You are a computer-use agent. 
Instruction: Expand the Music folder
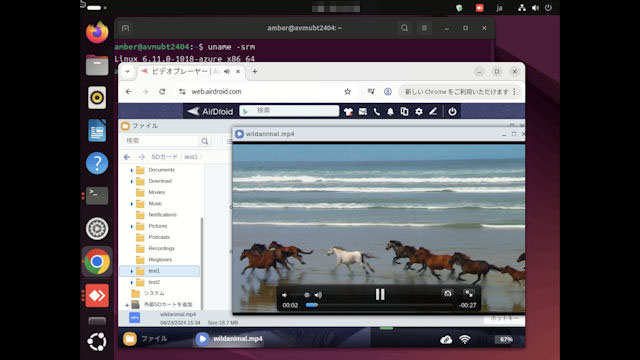(x=131, y=204)
